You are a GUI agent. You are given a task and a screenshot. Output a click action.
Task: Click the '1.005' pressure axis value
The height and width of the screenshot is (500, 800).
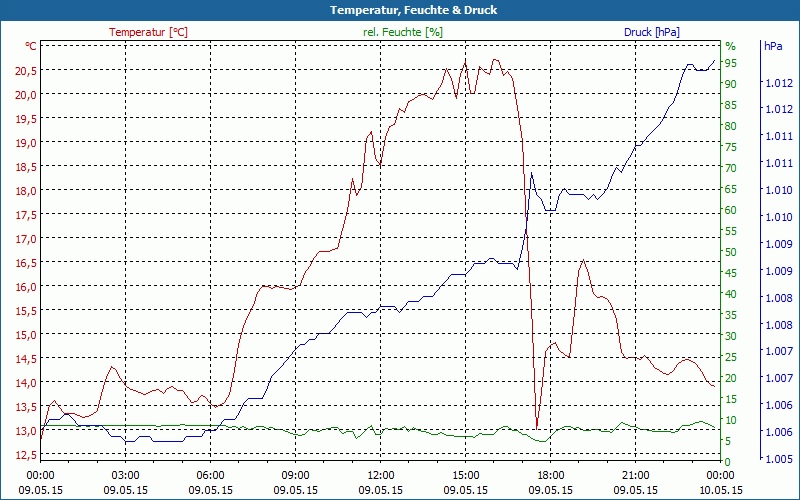[780, 459]
